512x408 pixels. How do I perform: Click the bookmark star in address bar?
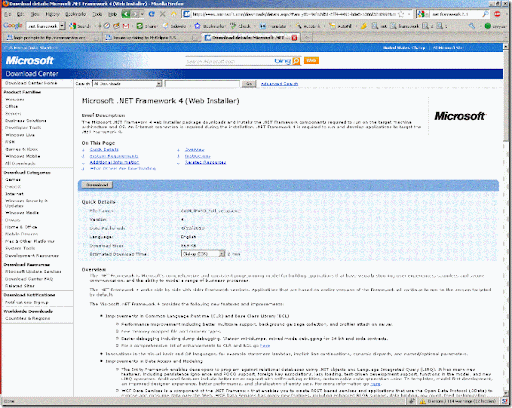[x=402, y=14]
